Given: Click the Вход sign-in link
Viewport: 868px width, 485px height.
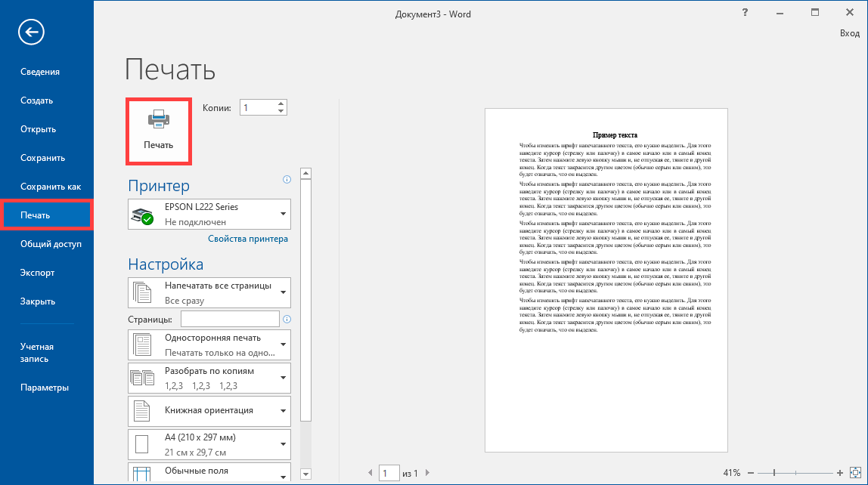Looking at the screenshot, I should pos(850,33).
